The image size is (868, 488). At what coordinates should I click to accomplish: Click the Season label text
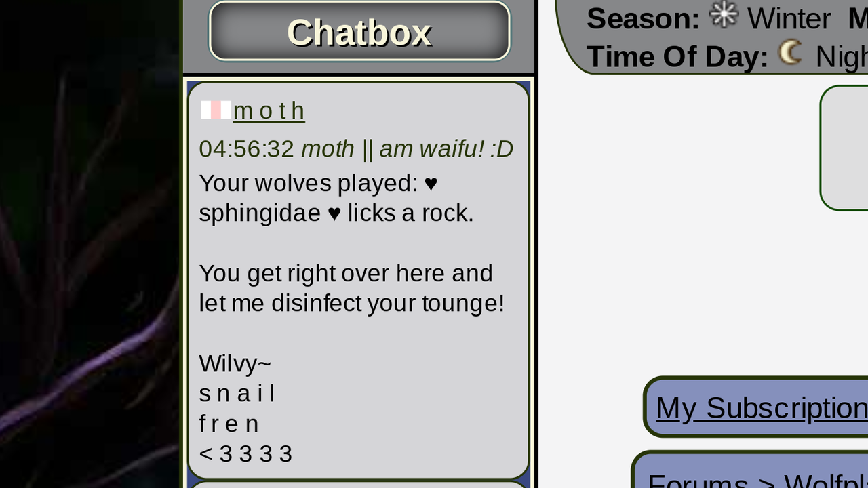[643, 18]
